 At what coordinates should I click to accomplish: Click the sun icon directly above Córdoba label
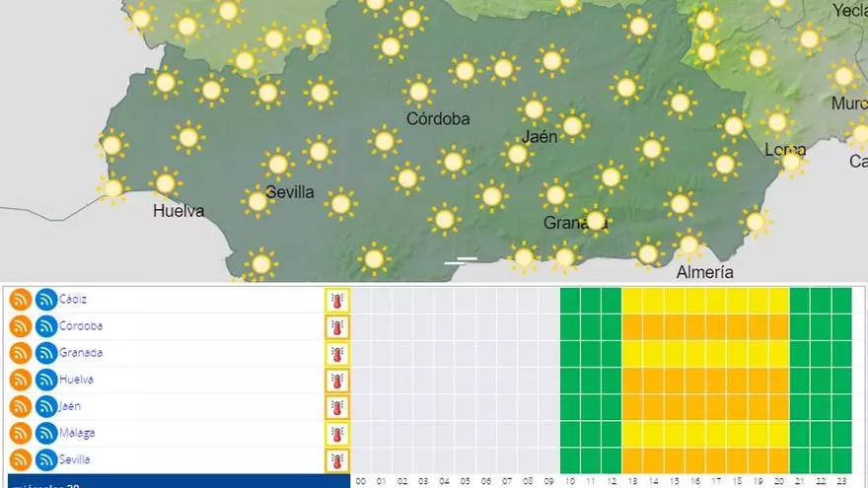[x=419, y=92]
